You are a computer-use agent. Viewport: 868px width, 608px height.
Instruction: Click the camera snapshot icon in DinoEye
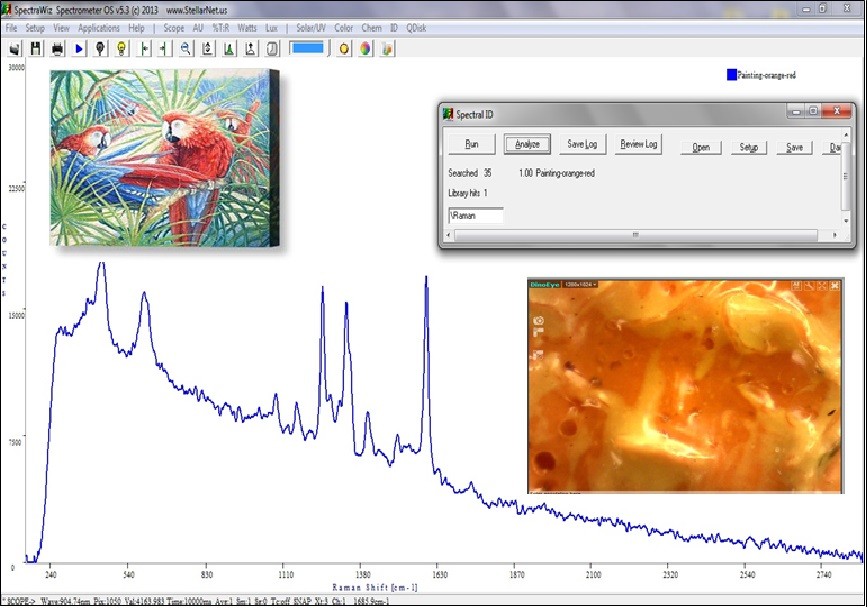click(x=538, y=321)
